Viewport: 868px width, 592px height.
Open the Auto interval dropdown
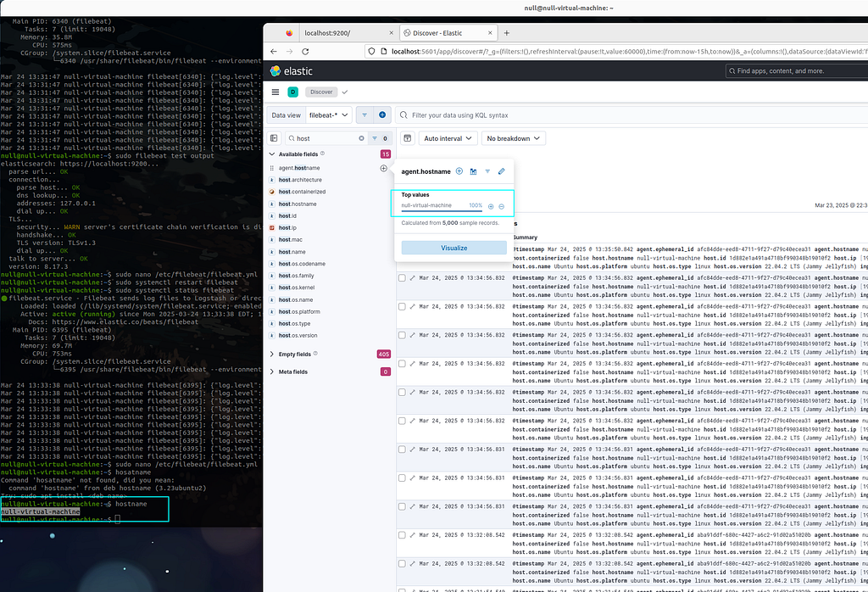point(448,138)
